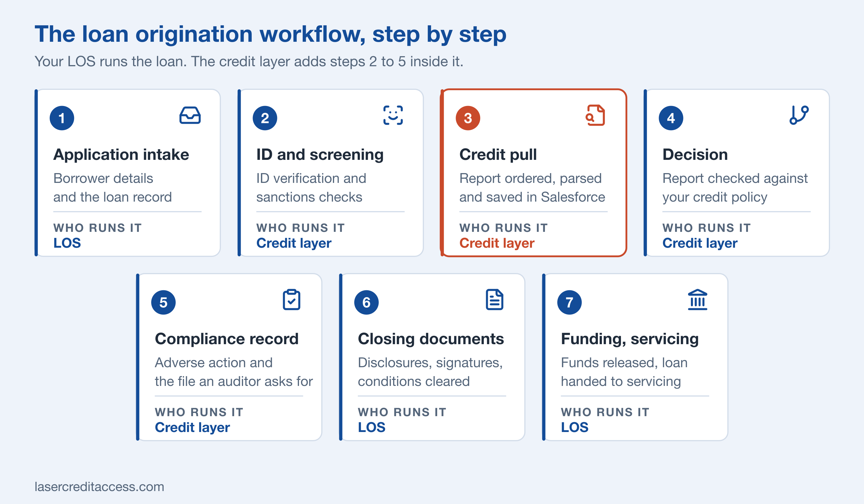Click the branch icon on the Decision card

point(799,115)
